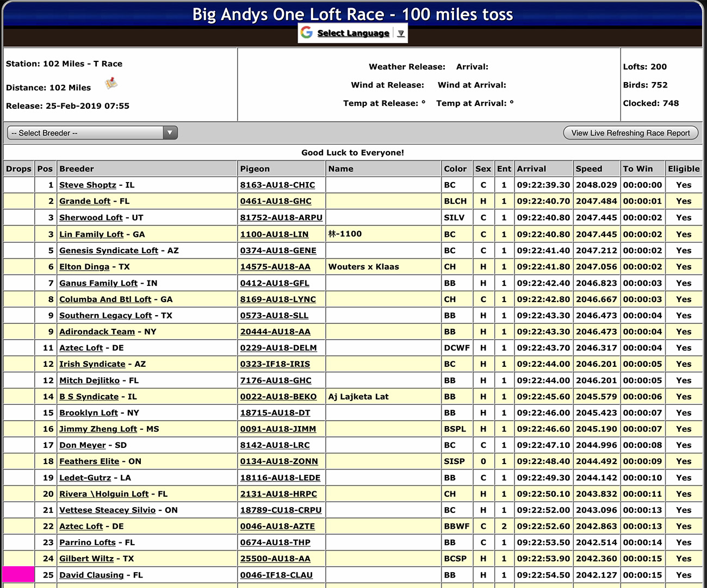Click the pink drop marker in row 25
This screenshot has width=707, height=588.
(x=19, y=574)
